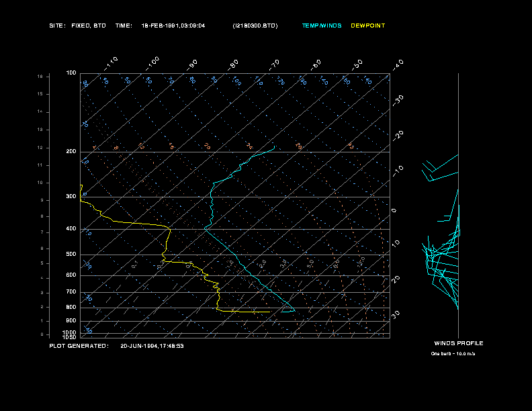Click the -100 temperature label on top axis
The image size is (532, 411).
coord(152,64)
